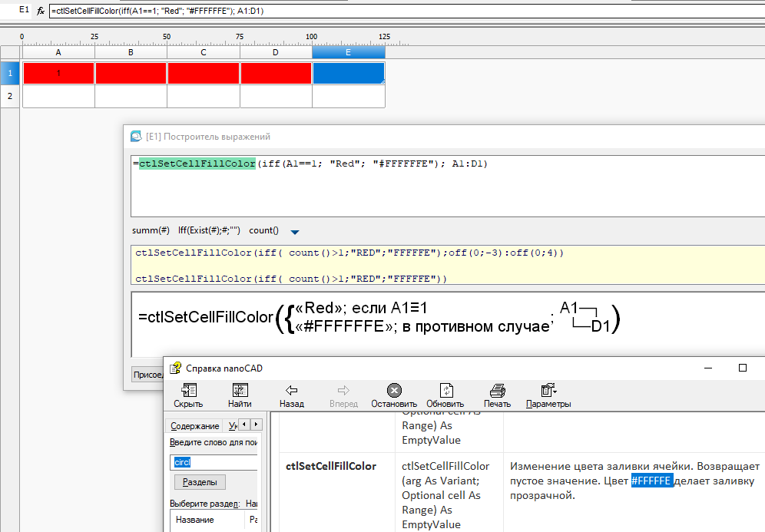Select row 1 header

[10, 73]
